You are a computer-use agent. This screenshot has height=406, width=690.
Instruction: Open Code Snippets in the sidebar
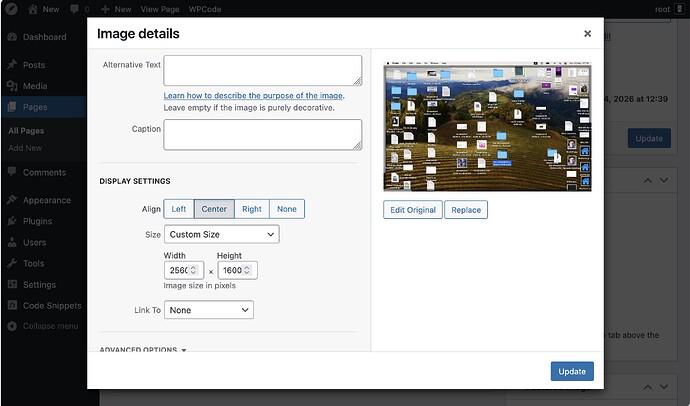pyautogui.click(x=52, y=306)
